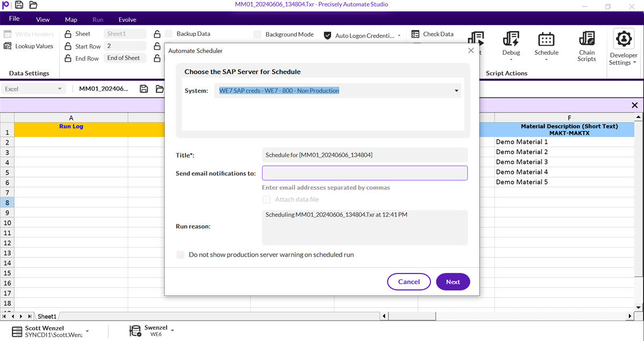Click the Developer Settings gear icon
Viewport: 644px width, 341px height.
[x=624, y=39]
